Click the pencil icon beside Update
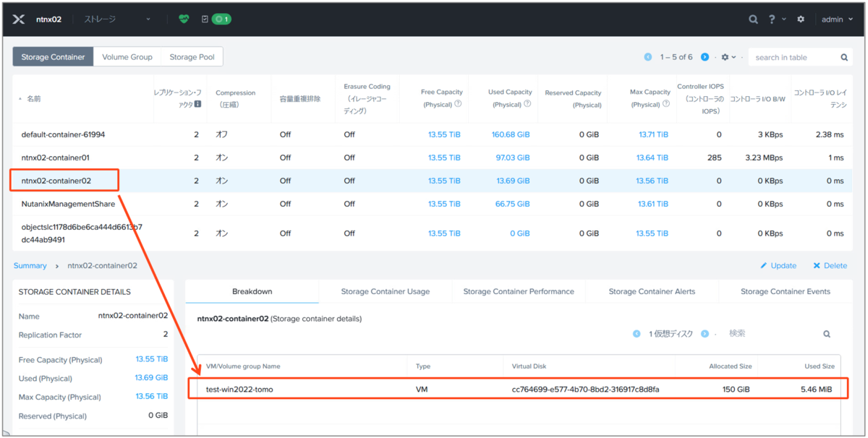Image resolution: width=868 pixels, height=438 pixels. 764,266
